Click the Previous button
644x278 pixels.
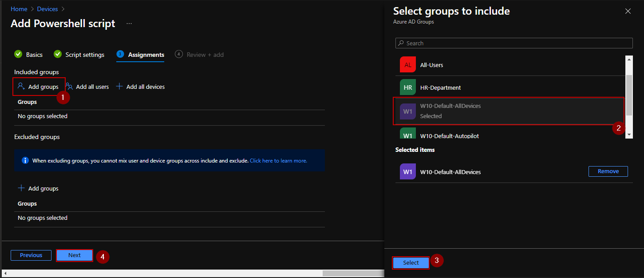point(31,255)
